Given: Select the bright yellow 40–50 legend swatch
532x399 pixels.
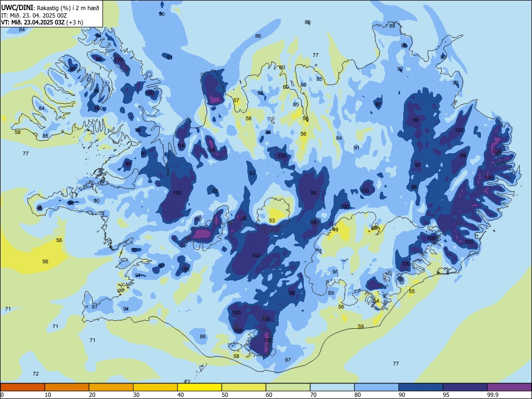Looking at the screenshot, I should click(199, 387).
